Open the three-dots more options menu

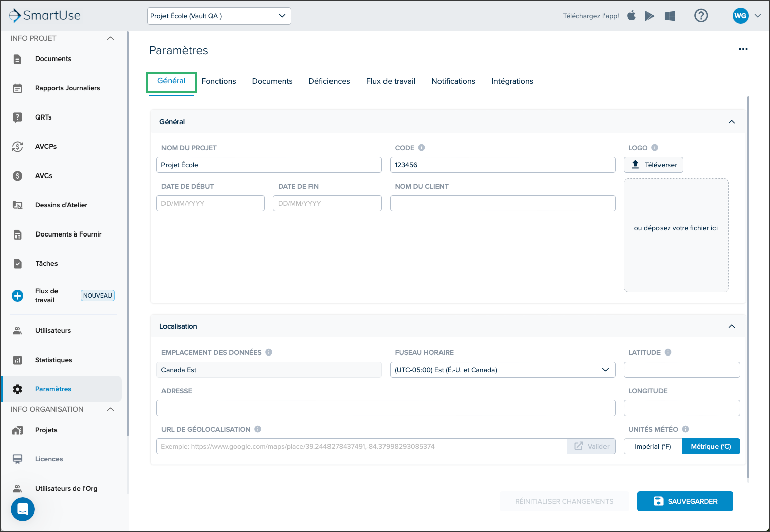tap(743, 49)
